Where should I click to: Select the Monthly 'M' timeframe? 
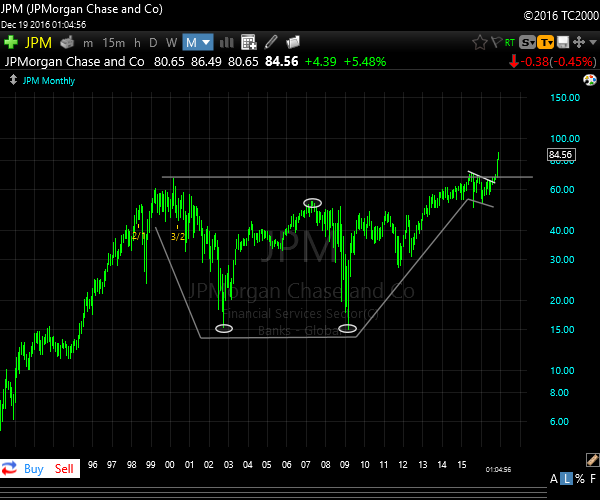coord(191,42)
